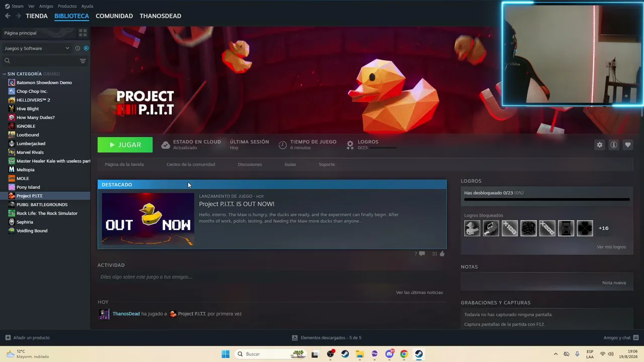Open the downloads manager icon
Image resolution: width=644 pixels, height=362 pixels.
pyautogui.click(x=295, y=338)
